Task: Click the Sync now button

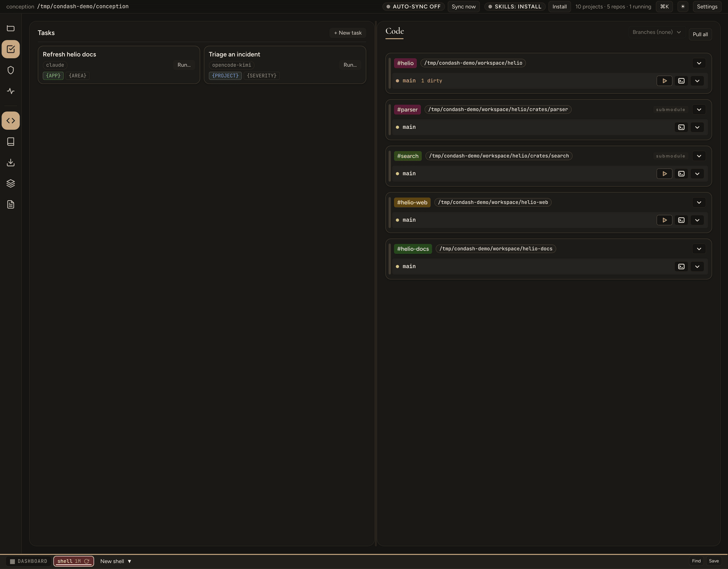Action: [x=464, y=6]
